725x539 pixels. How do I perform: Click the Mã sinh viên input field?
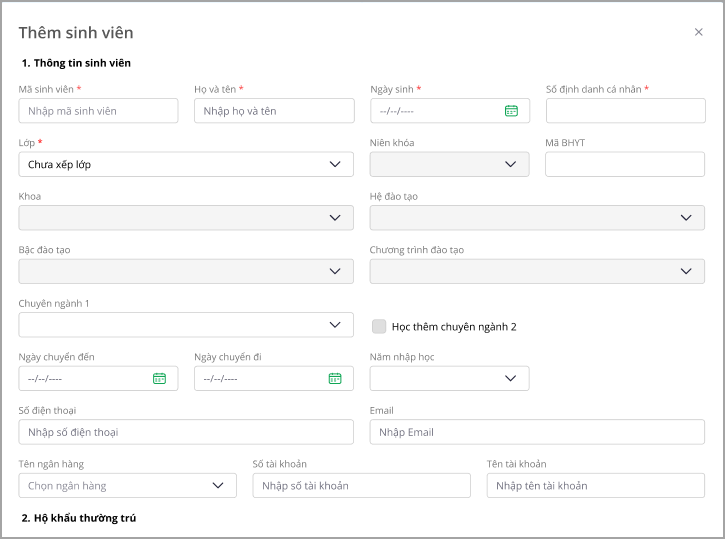pyautogui.click(x=98, y=111)
